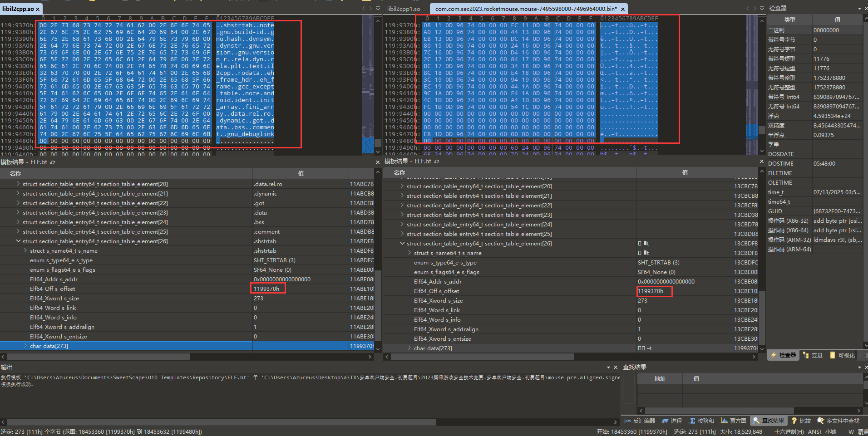Open Histogram panel tab
The height and width of the screenshot is (436, 868).
tap(733, 421)
